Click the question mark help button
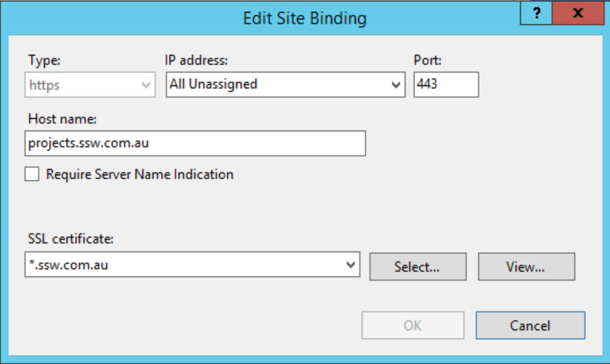 [536, 14]
